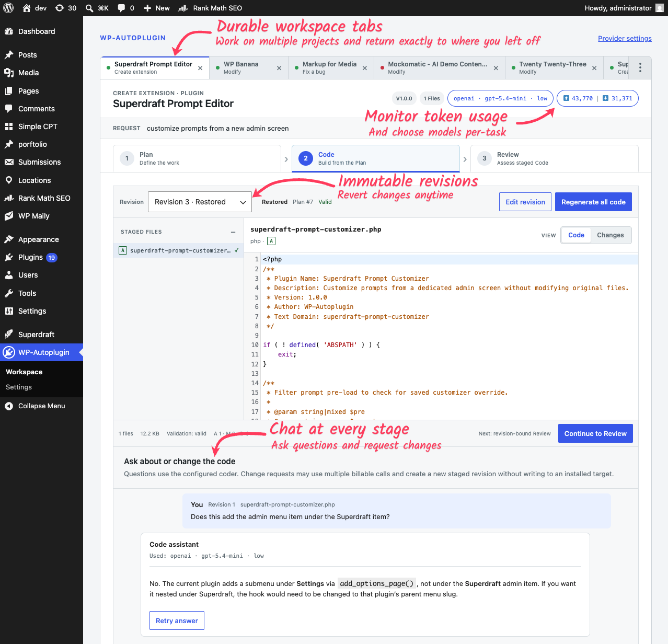Open the porftolio menu item
This screenshot has height=644, width=668.
(x=41, y=144)
